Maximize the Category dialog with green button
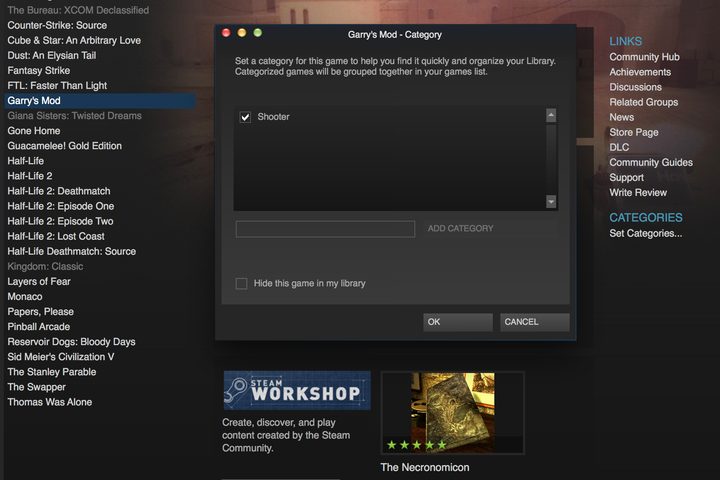This screenshot has width=720, height=480. pyautogui.click(x=258, y=33)
